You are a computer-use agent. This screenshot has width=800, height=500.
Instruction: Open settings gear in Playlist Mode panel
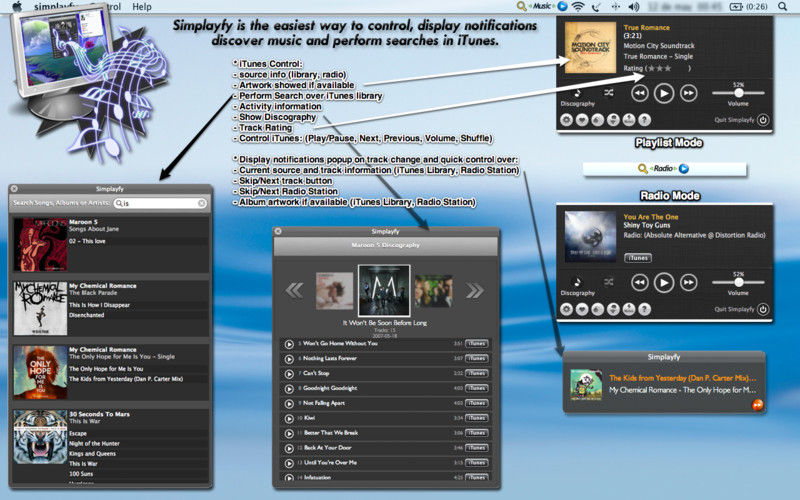[566, 120]
